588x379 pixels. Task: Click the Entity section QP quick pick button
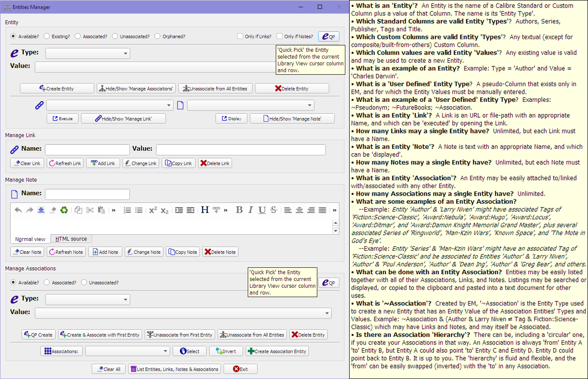pos(329,36)
